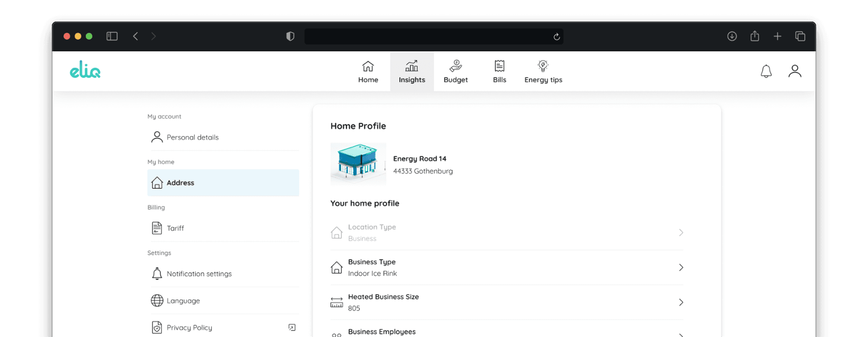The height and width of the screenshot is (337, 868).
Task: Select Address in sidebar
Action: 223,183
